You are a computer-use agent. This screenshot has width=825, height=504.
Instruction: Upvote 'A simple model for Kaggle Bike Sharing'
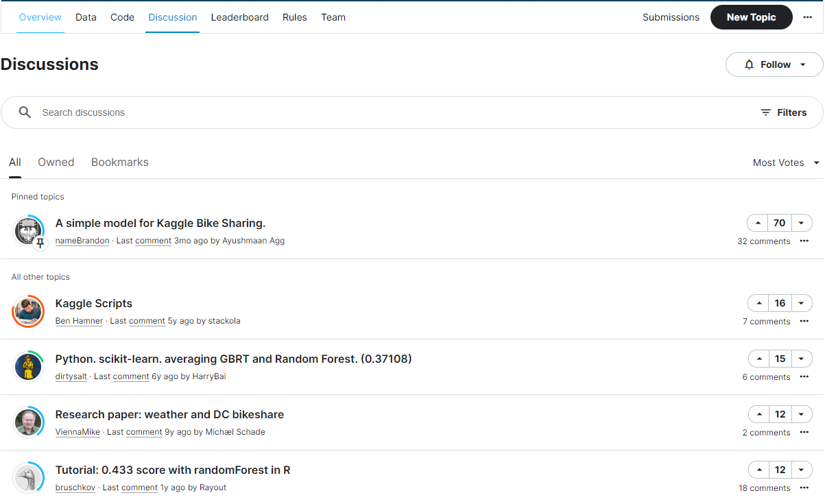[x=758, y=223]
